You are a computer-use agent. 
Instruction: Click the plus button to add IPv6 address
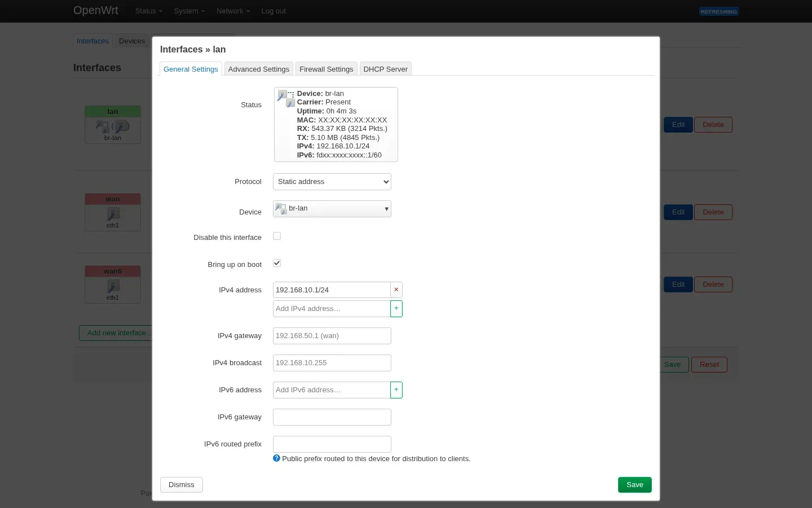(396, 390)
